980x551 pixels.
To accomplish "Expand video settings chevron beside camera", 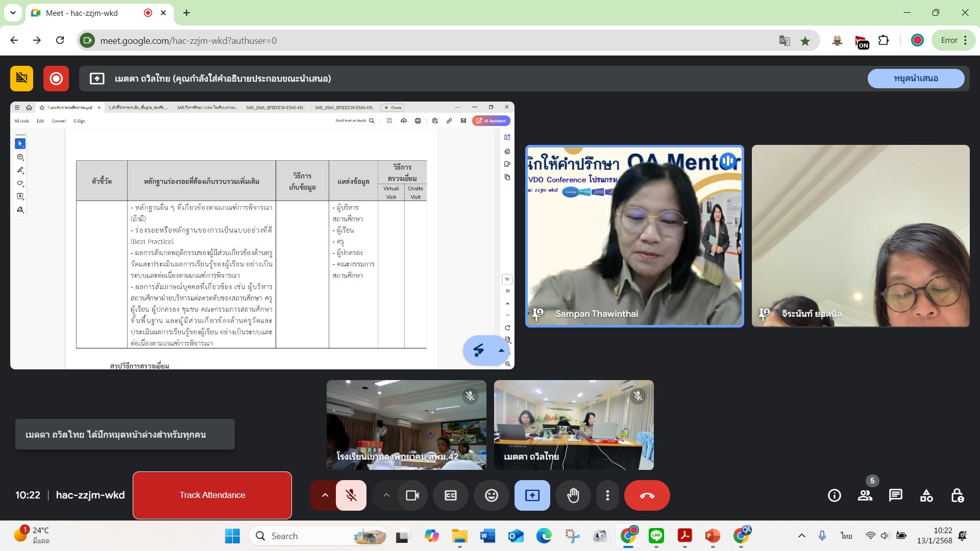I will click(386, 495).
